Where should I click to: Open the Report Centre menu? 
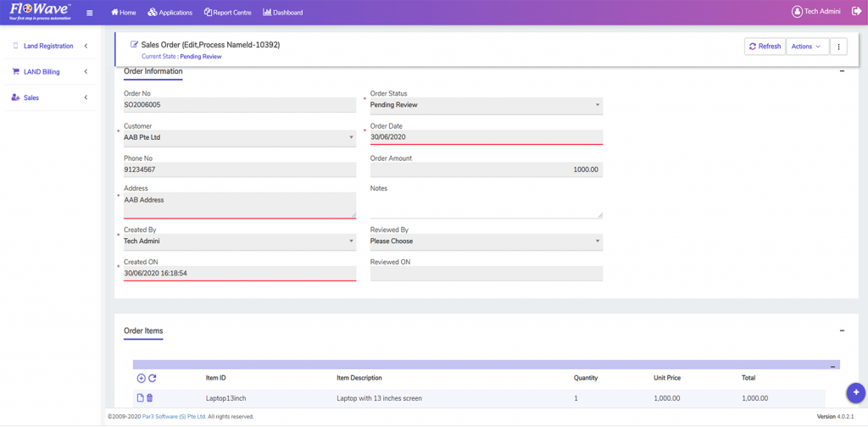tap(227, 13)
